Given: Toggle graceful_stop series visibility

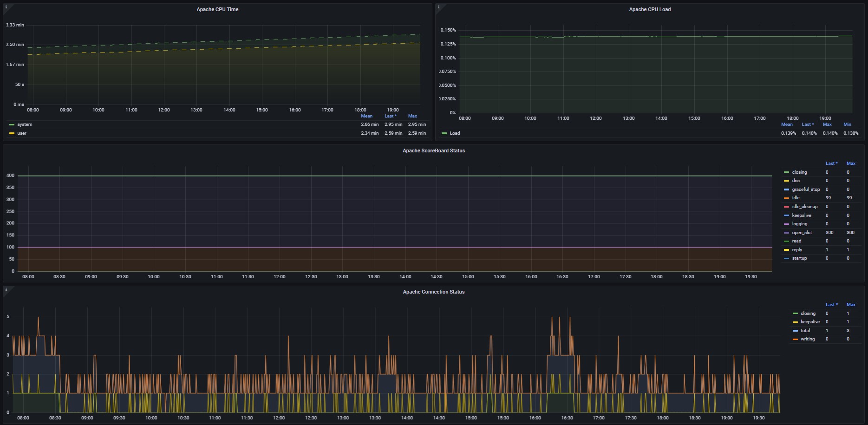Looking at the screenshot, I should [806, 190].
